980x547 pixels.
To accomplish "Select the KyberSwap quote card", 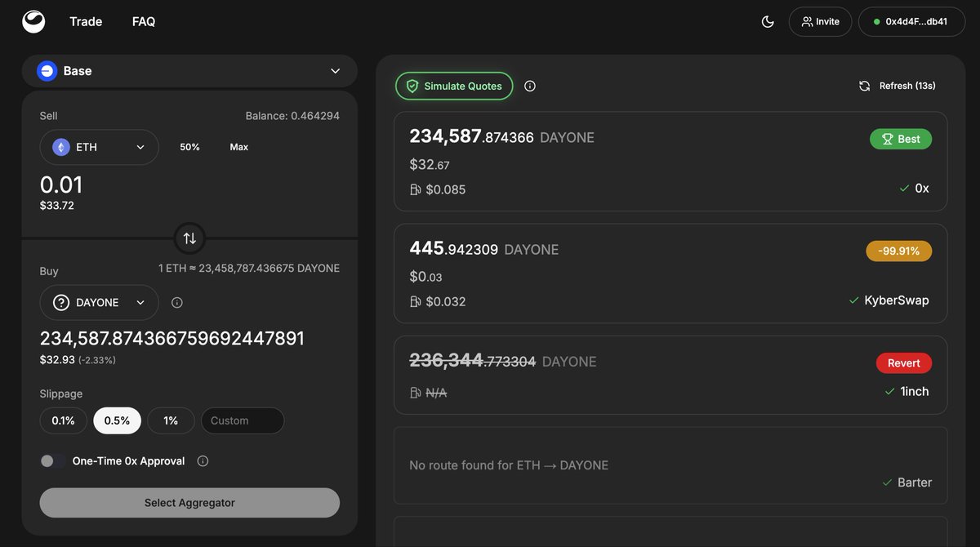I will pyautogui.click(x=670, y=273).
